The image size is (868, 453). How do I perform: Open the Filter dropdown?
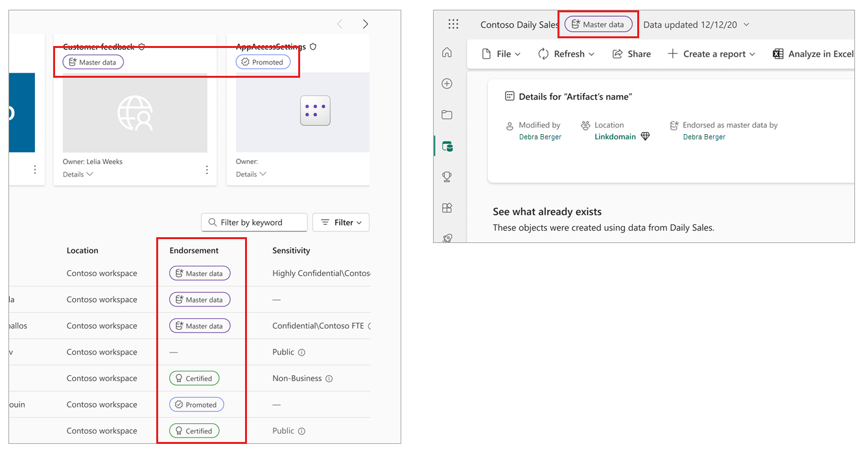pos(341,222)
